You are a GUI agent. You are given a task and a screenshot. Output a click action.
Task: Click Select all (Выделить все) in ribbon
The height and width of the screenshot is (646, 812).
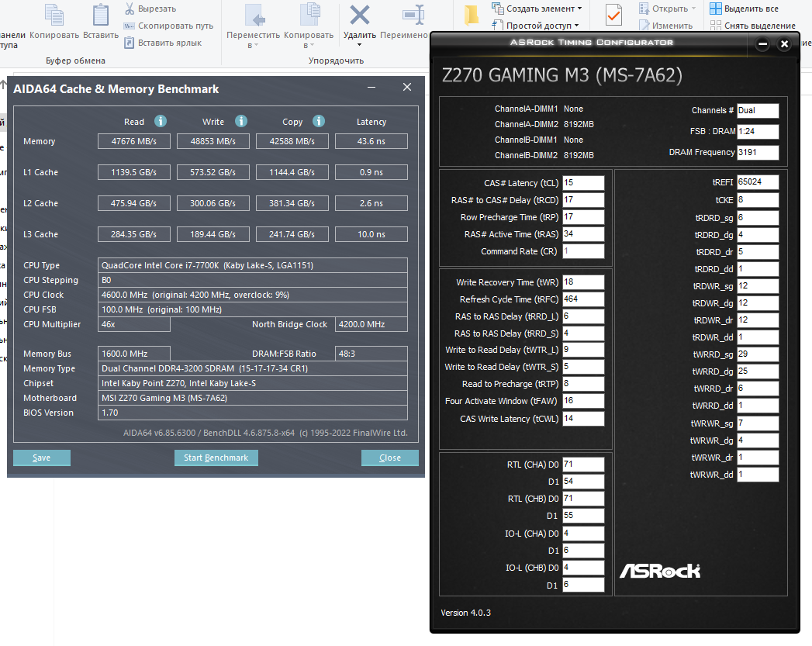tap(744, 9)
